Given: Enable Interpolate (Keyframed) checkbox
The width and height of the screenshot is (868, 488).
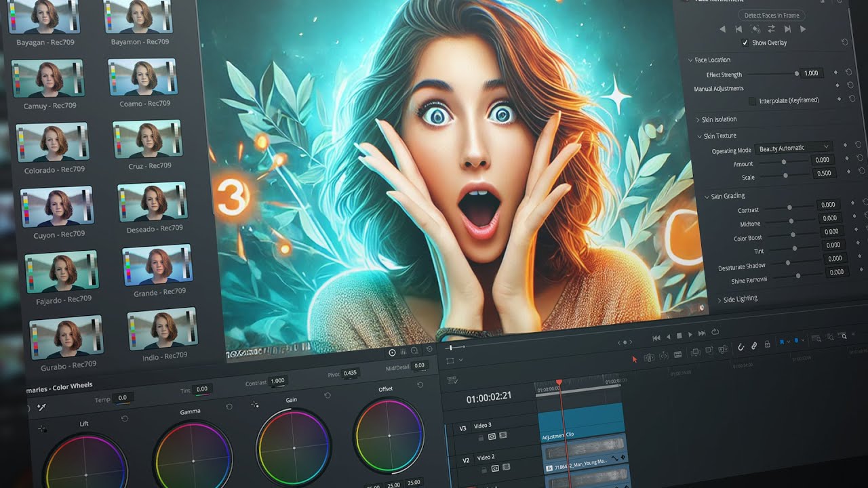Looking at the screenshot, I should 752,101.
